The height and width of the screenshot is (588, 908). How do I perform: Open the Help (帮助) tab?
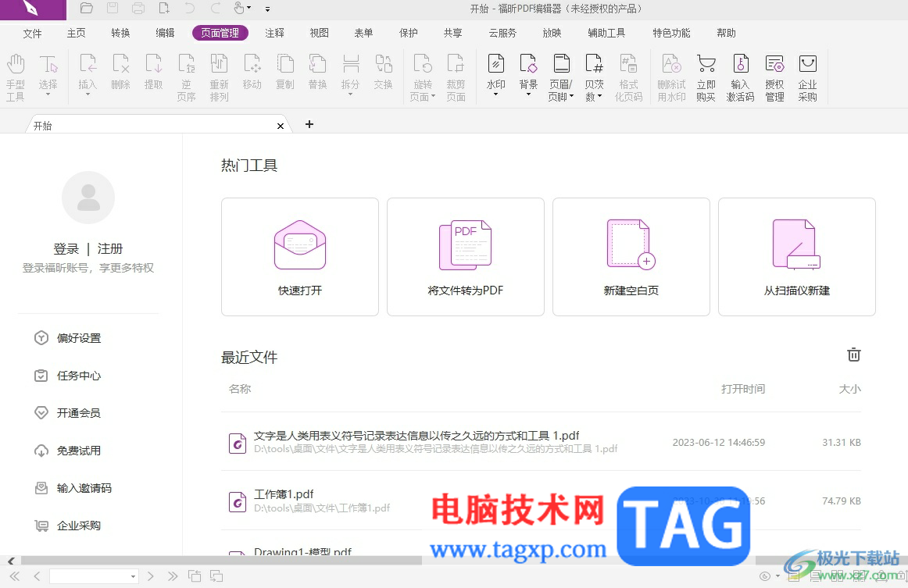coord(726,33)
